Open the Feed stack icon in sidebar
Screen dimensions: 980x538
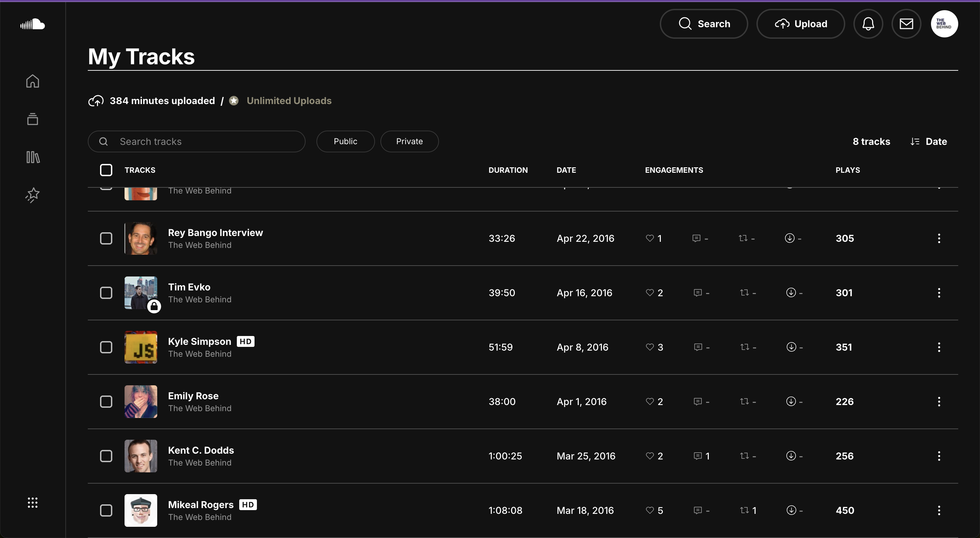tap(32, 119)
